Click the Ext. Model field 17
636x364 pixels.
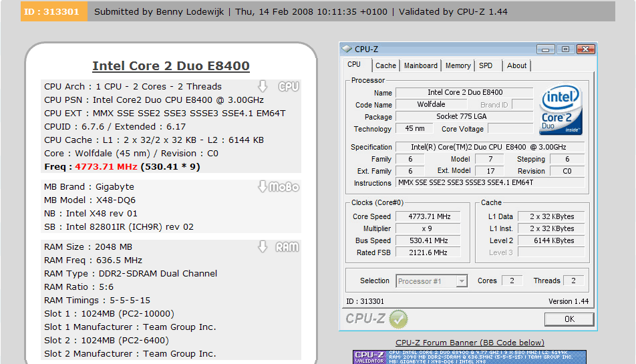(x=490, y=171)
